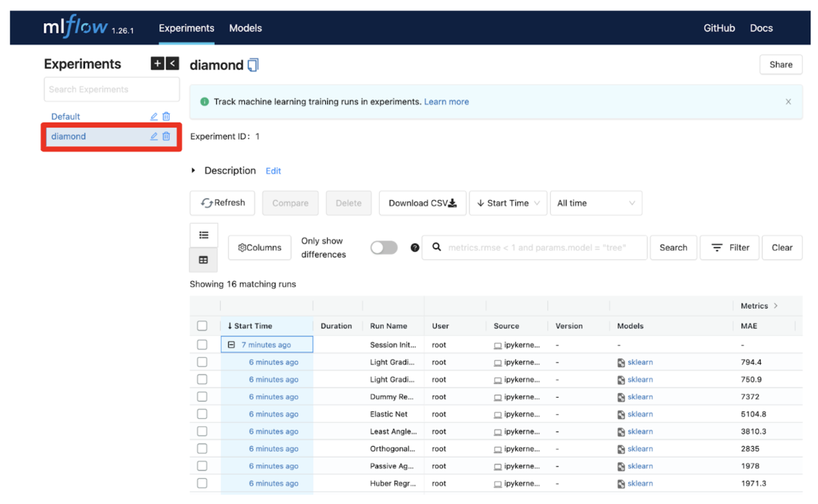
Task: Open sklearn model icon for Dummy Re row
Action: click(621, 397)
